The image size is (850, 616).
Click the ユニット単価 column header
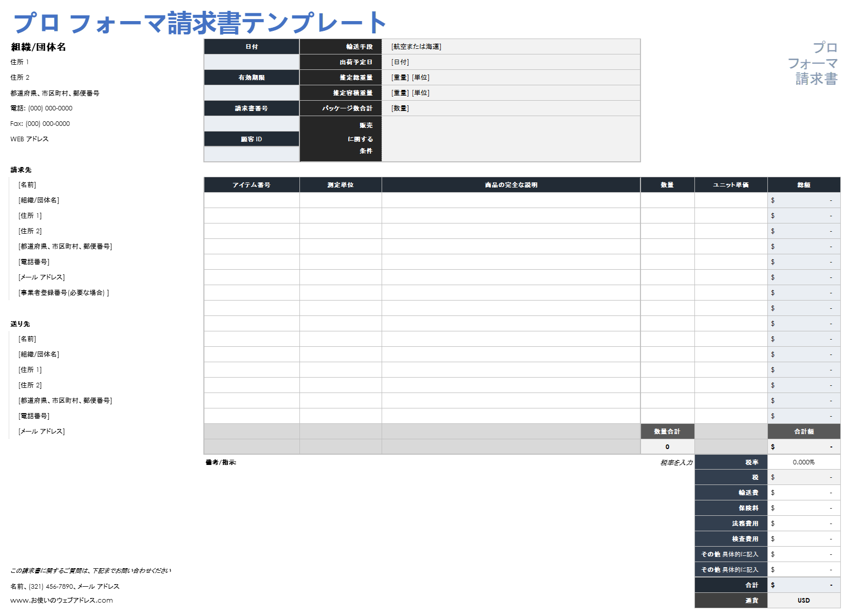(x=731, y=184)
